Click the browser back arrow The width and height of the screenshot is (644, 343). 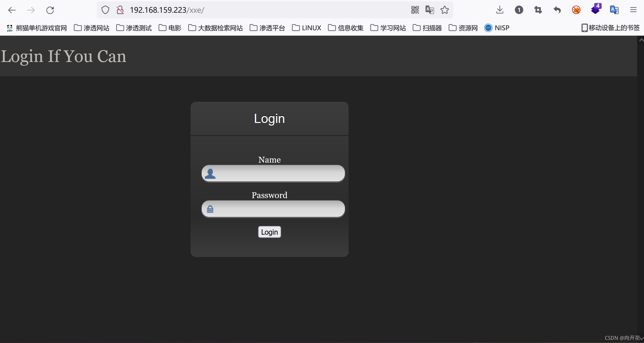coord(12,10)
